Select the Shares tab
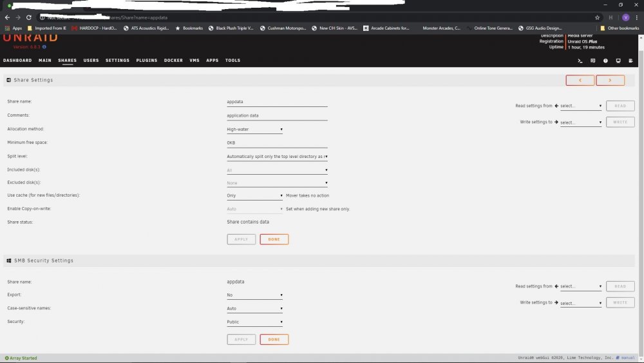The image size is (644, 363). click(68, 61)
